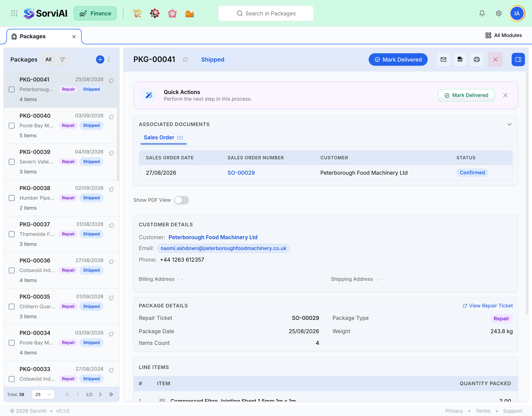This screenshot has height=416, width=532.
Task: Open the Finance module switcher
Action: 95,13
